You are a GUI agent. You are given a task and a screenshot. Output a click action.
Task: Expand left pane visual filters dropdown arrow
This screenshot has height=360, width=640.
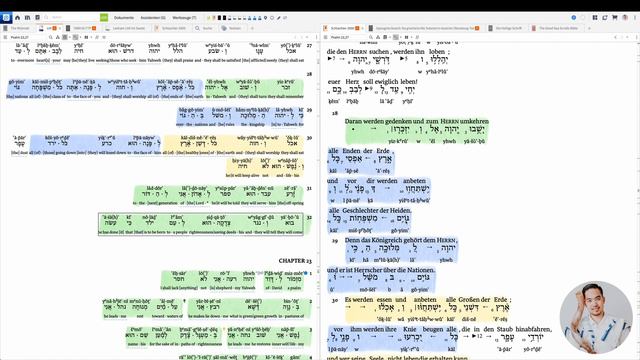coord(69,37)
